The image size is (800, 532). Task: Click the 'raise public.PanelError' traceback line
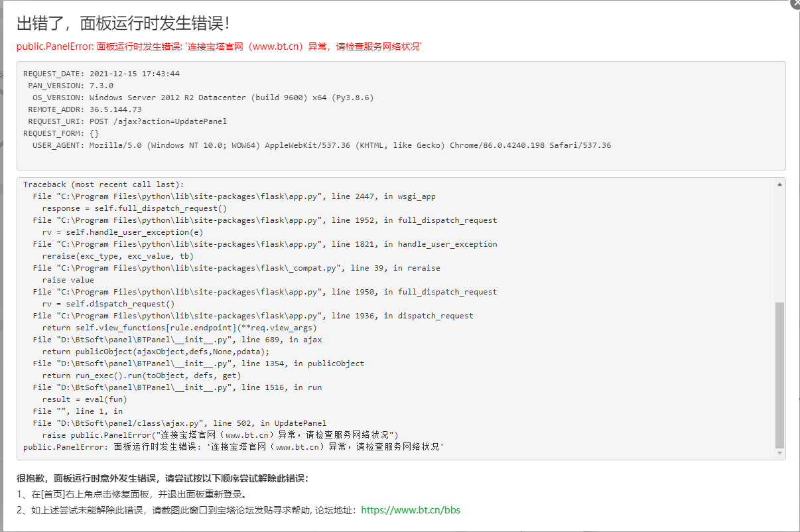220,435
